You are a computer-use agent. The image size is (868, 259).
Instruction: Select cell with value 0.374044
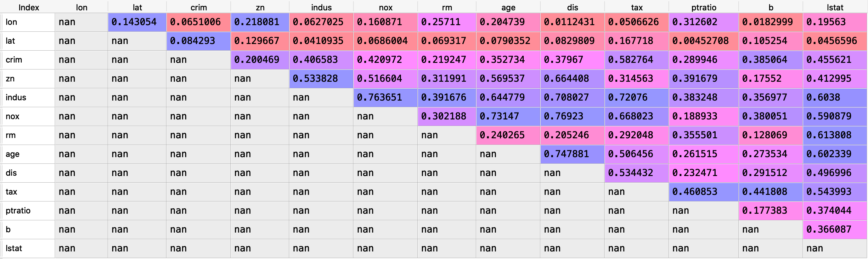click(835, 211)
